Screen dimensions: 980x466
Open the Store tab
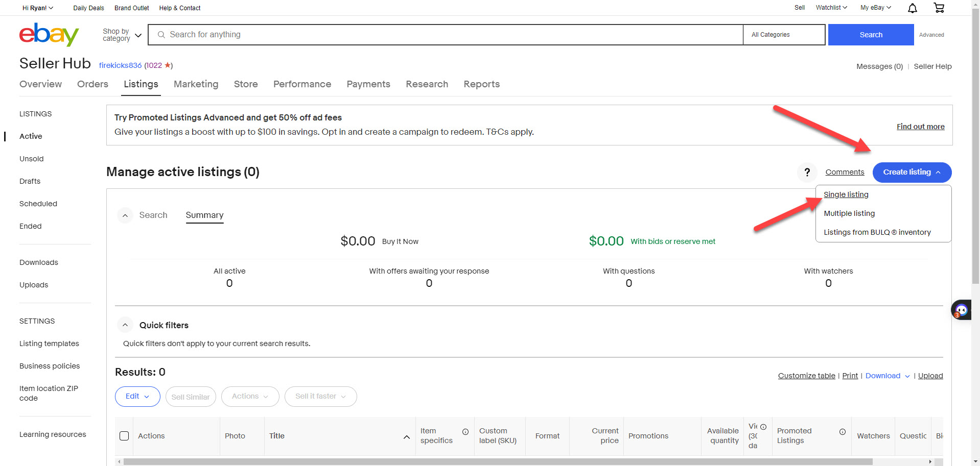coord(246,84)
